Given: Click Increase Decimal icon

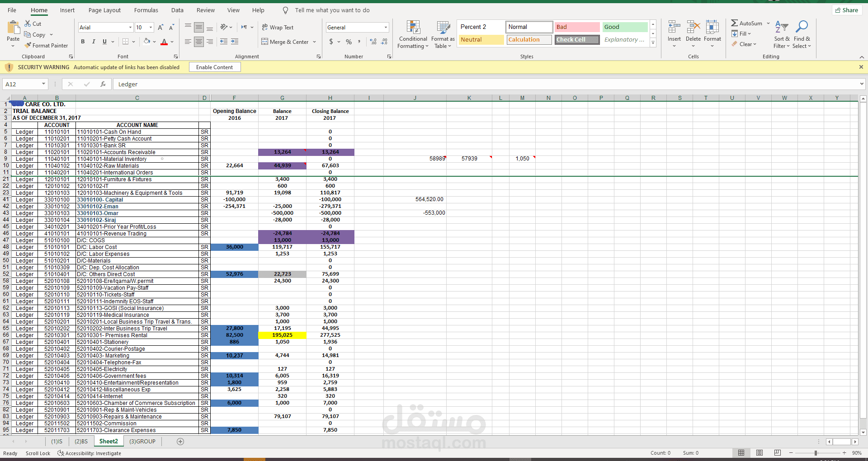Looking at the screenshot, I should (x=373, y=42).
